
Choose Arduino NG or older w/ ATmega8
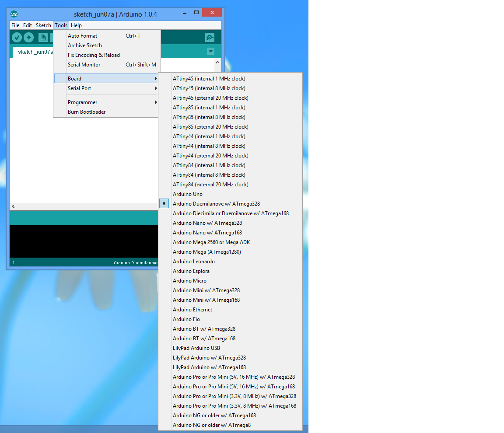pos(230,425)
